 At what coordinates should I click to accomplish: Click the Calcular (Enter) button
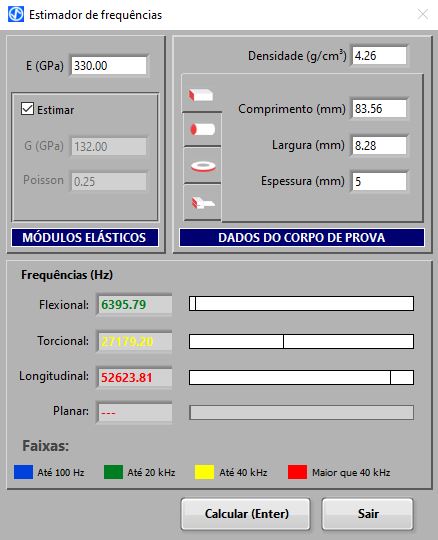point(246,514)
